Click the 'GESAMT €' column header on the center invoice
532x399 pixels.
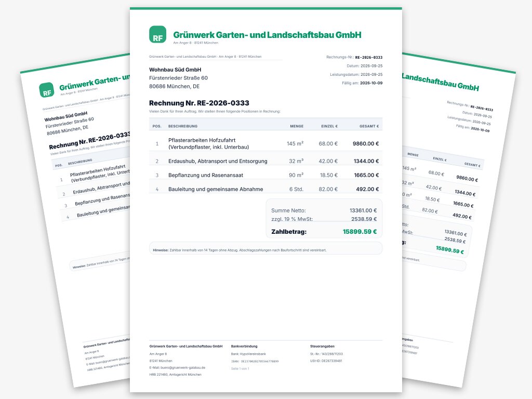click(369, 126)
